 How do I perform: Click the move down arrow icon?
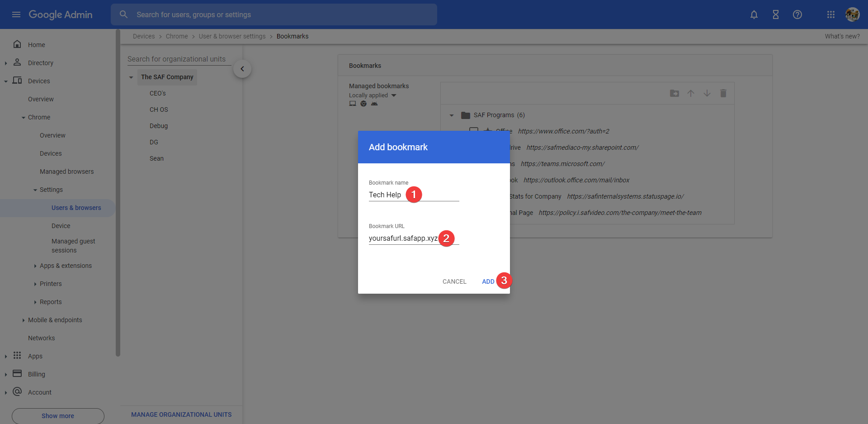707,93
